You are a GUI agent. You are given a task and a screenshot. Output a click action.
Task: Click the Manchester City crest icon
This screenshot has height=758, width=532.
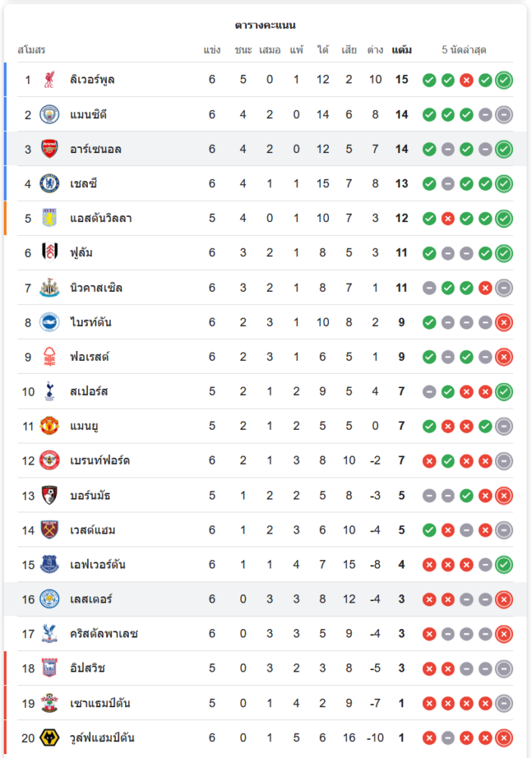click(50, 114)
